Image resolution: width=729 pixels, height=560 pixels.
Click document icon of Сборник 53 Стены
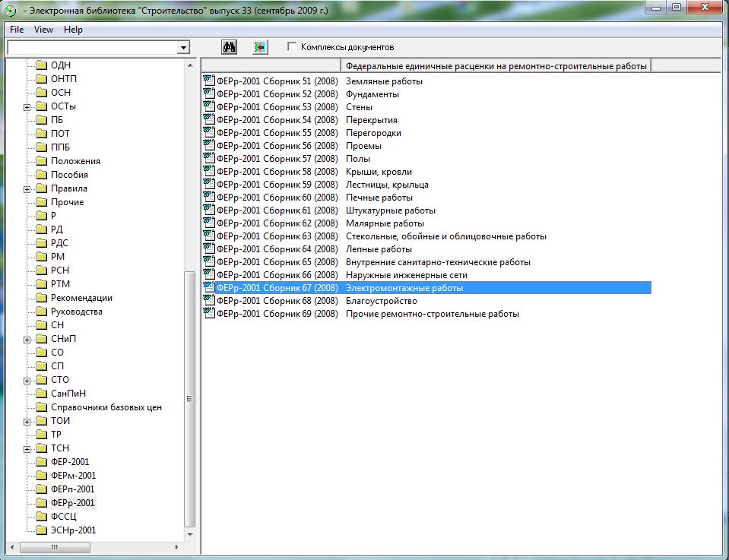click(209, 107)
